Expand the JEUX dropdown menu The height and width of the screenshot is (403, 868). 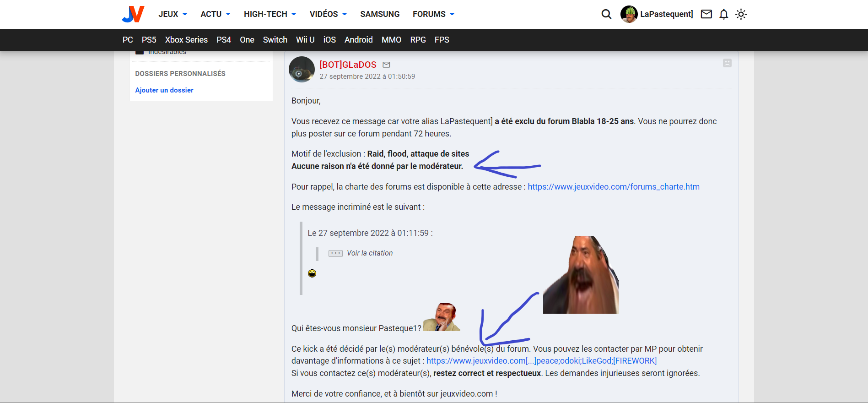(x=173, y=14)
